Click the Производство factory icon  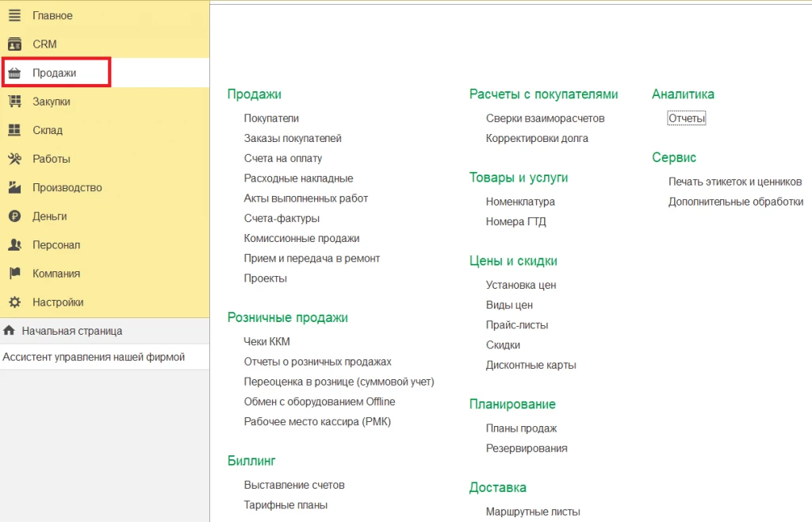(14, 187)
